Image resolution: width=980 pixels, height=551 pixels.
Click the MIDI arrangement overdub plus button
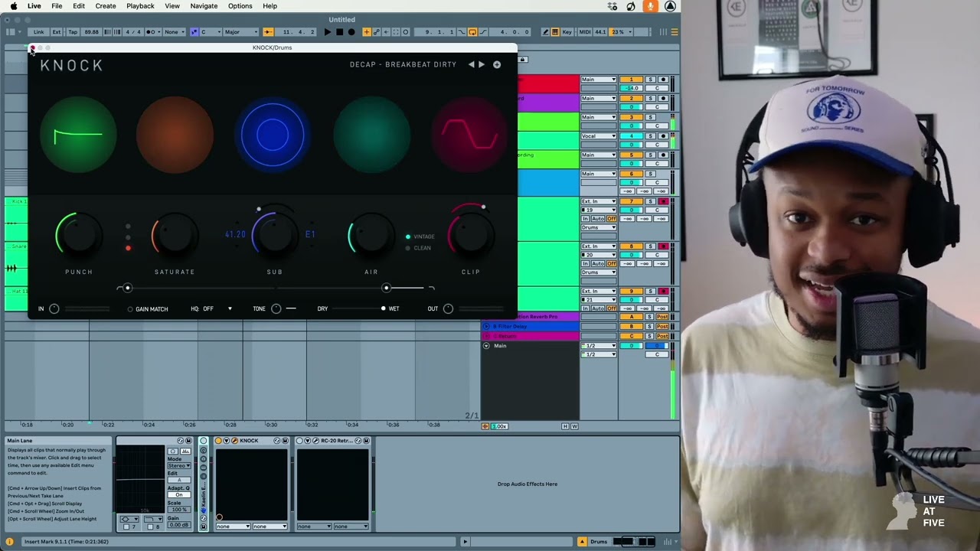367,32
